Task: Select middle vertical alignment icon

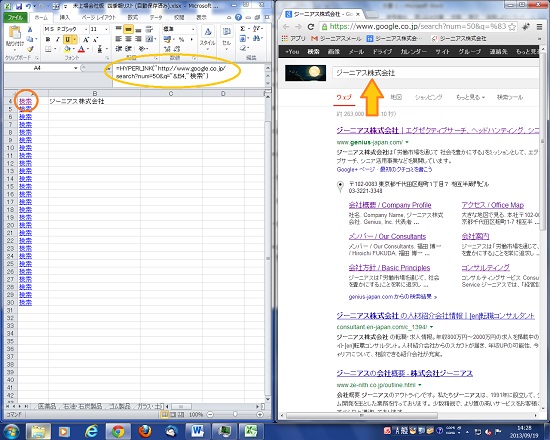Action: 129,29
